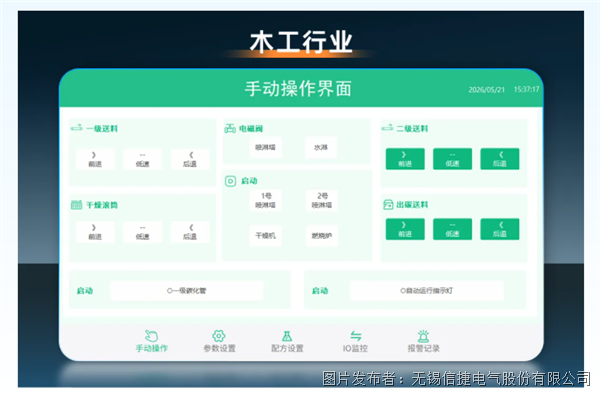Toggle start for 2号喷淋塔
600x393 pixels.
(322, 201)
